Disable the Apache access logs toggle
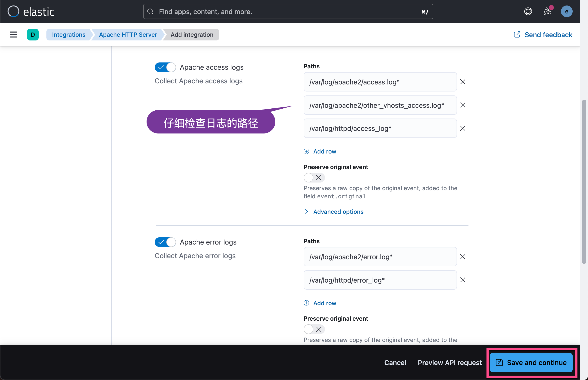Viewport: 588px width, 380px height. 165,67
